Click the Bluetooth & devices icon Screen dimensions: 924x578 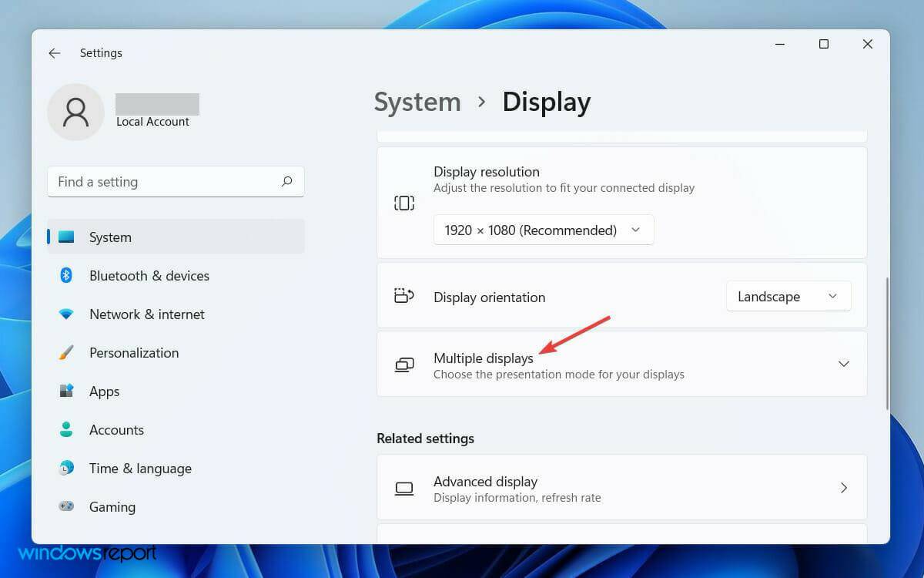pos(65,275)
